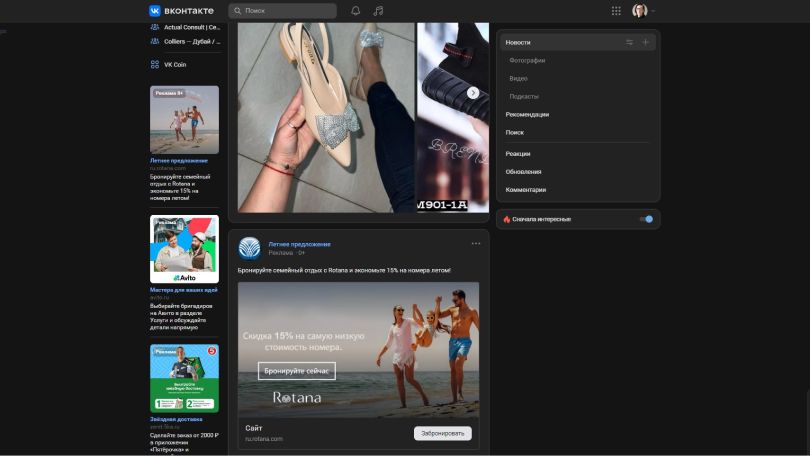Open VK Coin from the left sidebar
810x456 pixels.
tap(175, 64)
